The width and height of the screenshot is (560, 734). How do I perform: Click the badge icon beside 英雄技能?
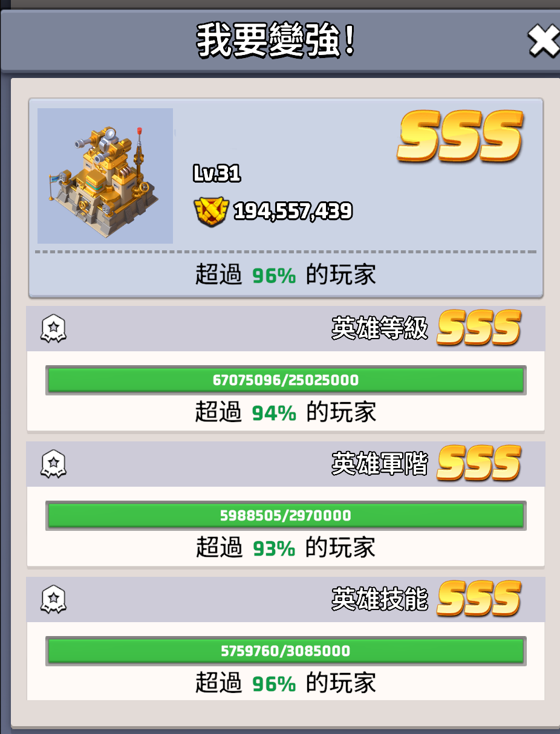click(x=53, y=600)
